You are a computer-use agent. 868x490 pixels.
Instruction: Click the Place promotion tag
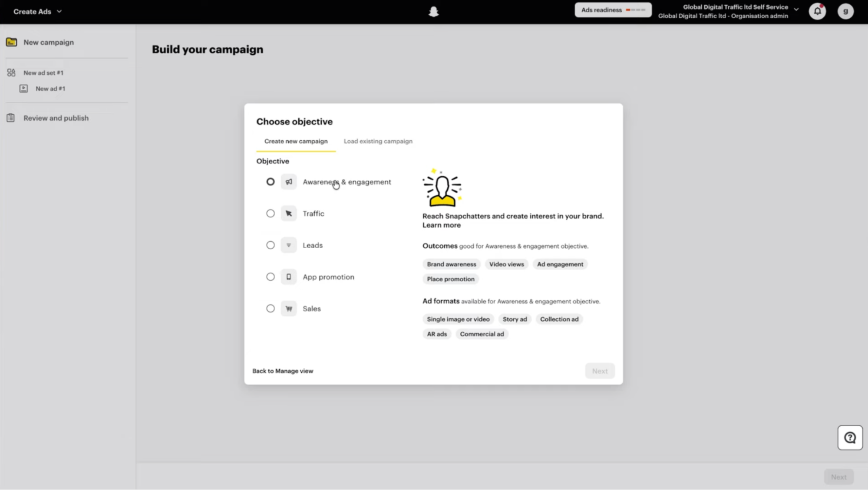point(450,279)
